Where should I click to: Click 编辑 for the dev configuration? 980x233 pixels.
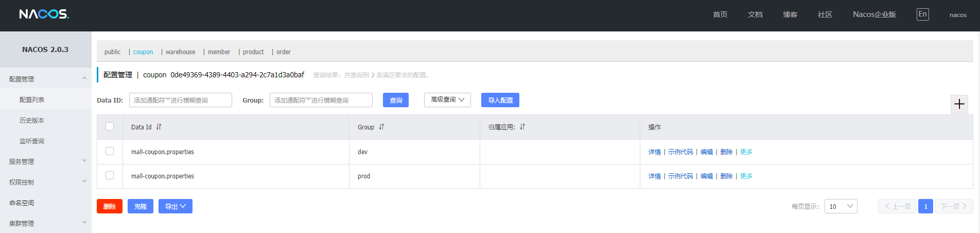(x=707, y=152)
